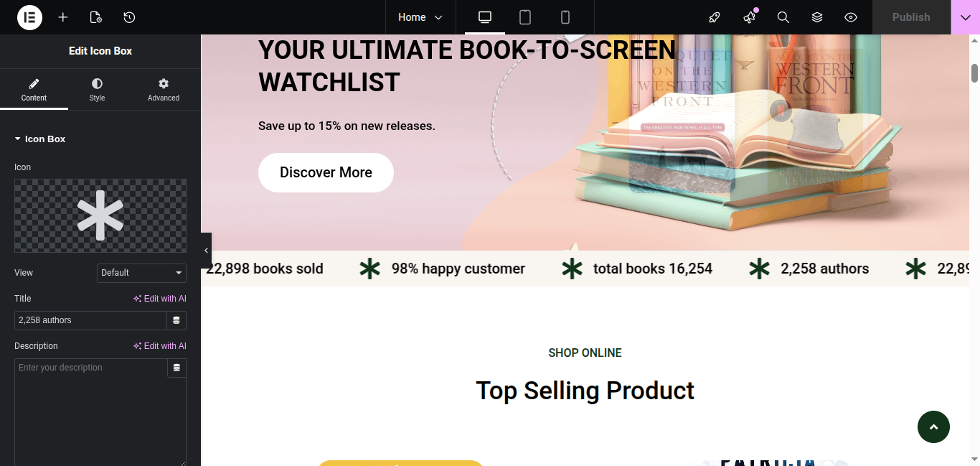Viewport: 980px width, 466px height.
Task: Open the structure layers icon
Action: 817,17
